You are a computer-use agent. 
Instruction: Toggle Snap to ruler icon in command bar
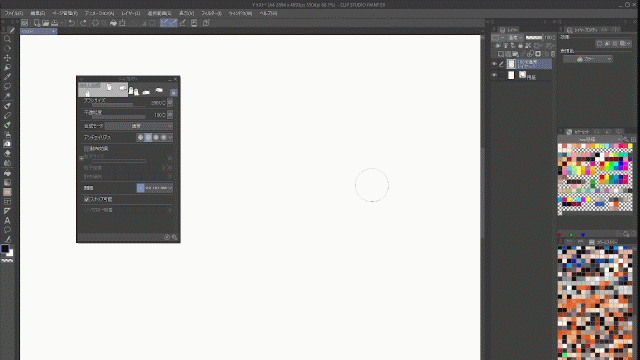(x=164, y=23)
